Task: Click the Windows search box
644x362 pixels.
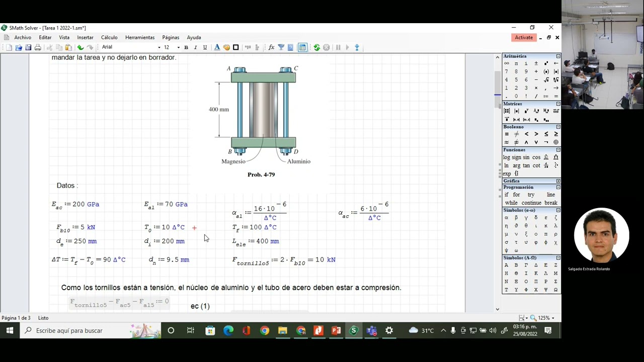Action: (x=91, y=330)
